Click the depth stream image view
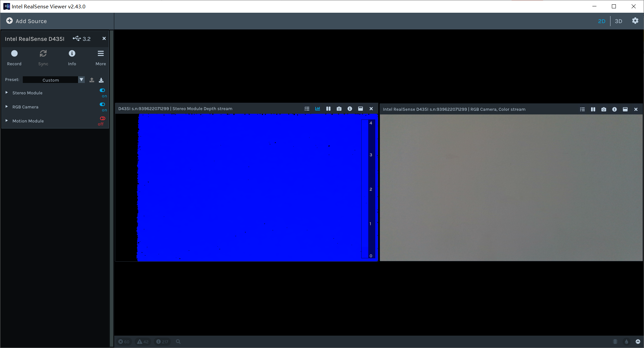Screen dimensions: 644x348 pos(247,187)
